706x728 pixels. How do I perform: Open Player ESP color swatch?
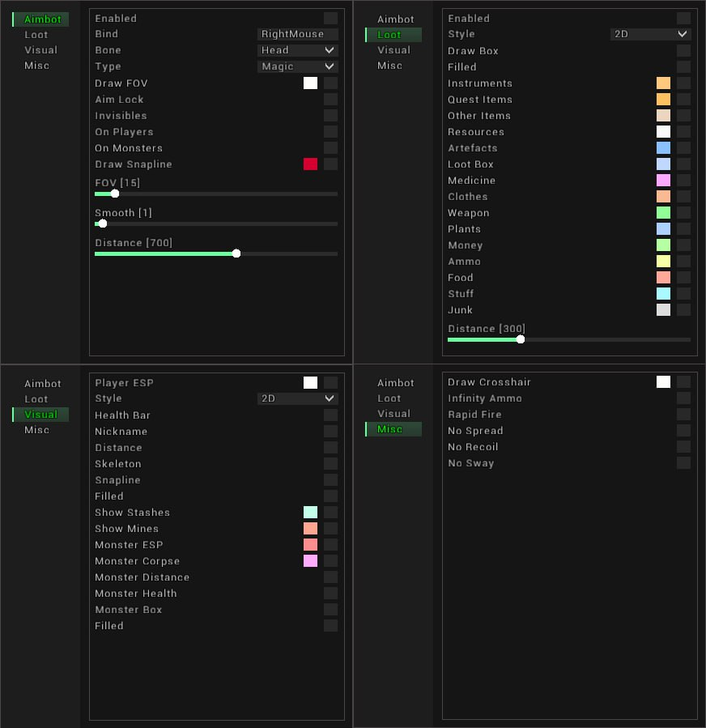(x=310, y=382)
